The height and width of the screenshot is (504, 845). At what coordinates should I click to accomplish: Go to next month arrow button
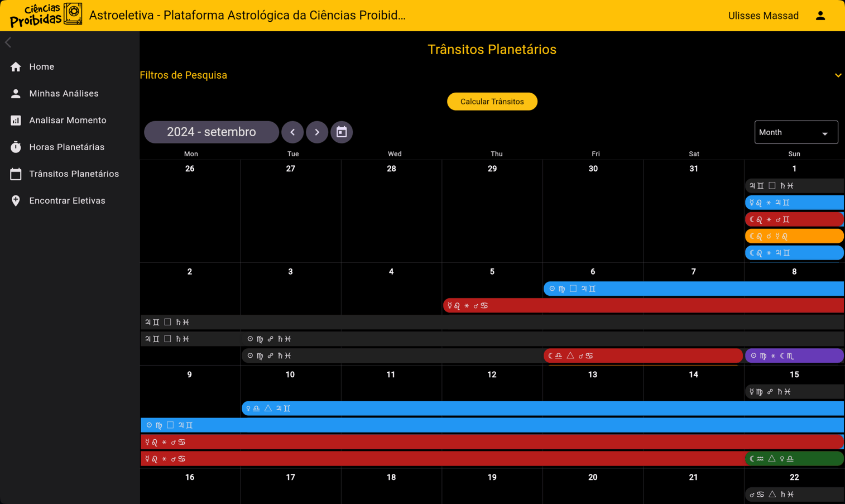pos(317,132)
